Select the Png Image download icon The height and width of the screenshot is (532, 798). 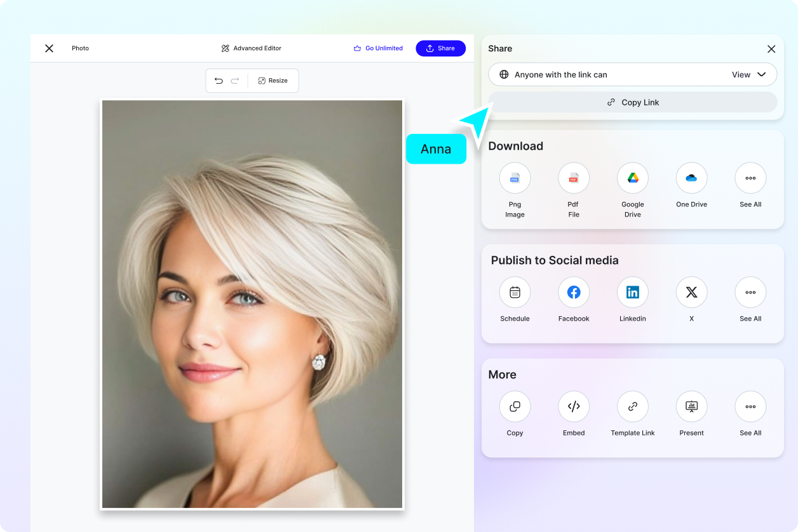(515, 178)
